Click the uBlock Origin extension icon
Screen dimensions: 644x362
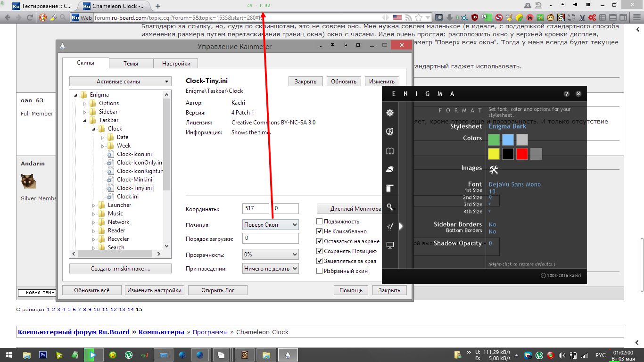point(474,17)
